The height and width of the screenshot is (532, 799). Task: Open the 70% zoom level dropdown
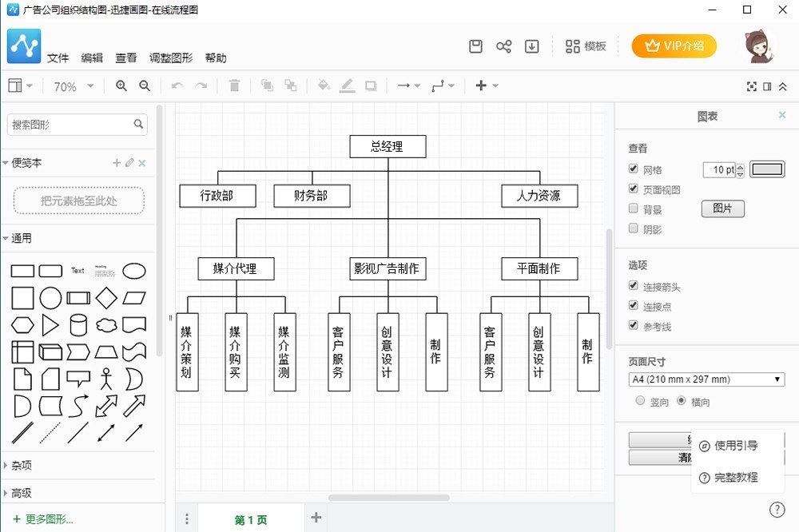(74, 86)
